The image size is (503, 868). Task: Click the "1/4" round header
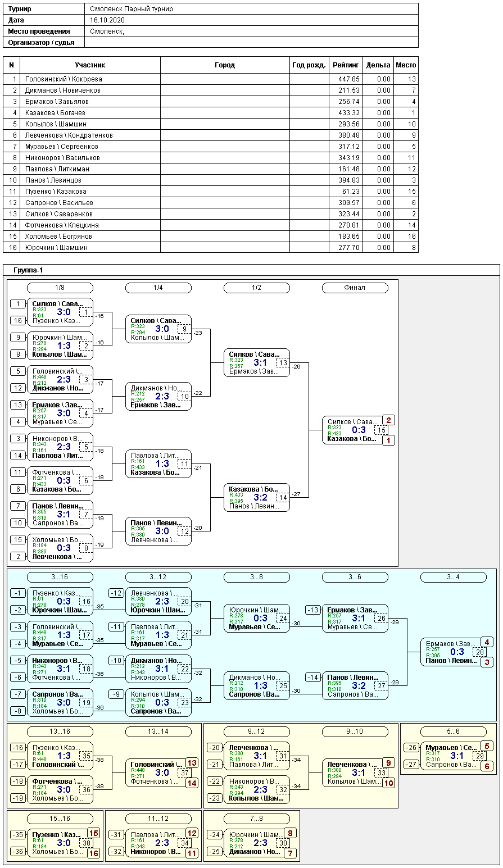[158, 288]
